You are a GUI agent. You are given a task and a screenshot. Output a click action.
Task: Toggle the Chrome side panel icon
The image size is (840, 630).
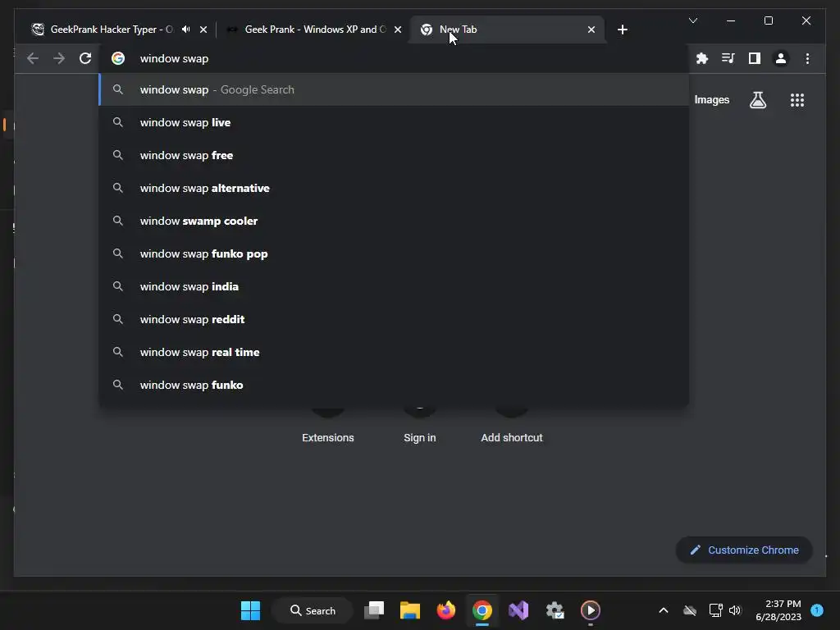[x=755, y=58]
